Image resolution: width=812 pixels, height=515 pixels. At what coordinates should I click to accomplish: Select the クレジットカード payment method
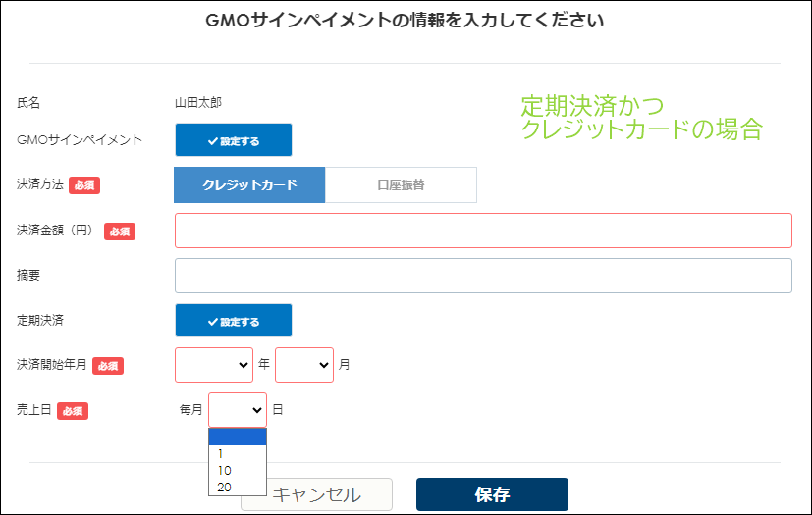point(249,184)
